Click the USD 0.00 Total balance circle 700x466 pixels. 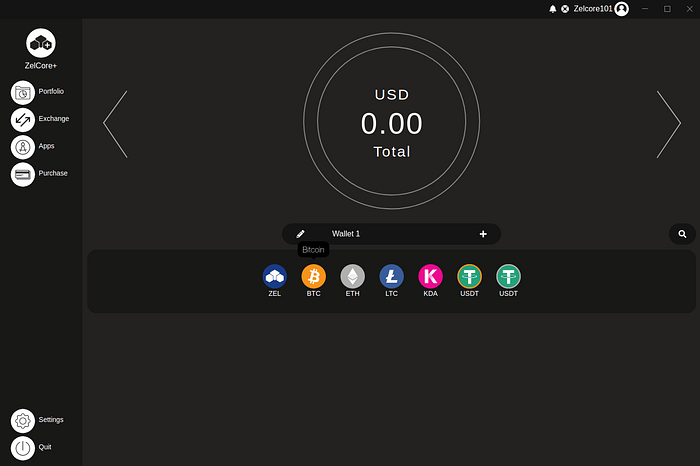coord(392,121)
